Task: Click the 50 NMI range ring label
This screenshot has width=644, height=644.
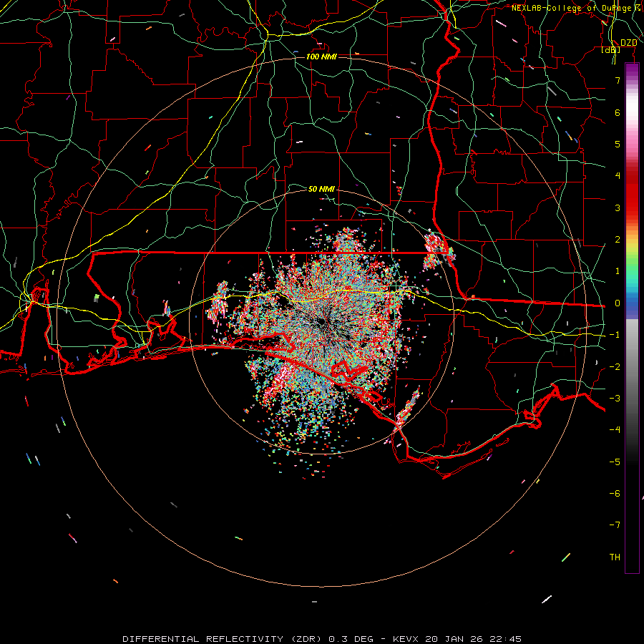Action: point(321,189)
